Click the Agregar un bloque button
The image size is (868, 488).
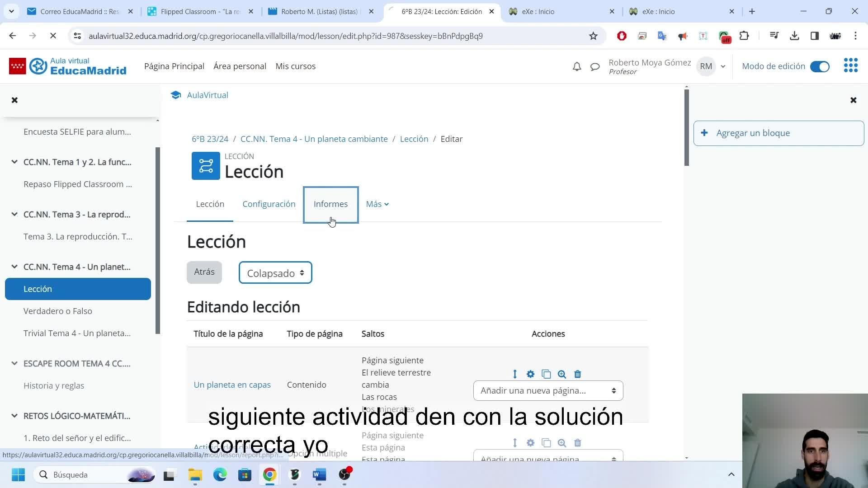pyautogui.click(x=778, y=133)
